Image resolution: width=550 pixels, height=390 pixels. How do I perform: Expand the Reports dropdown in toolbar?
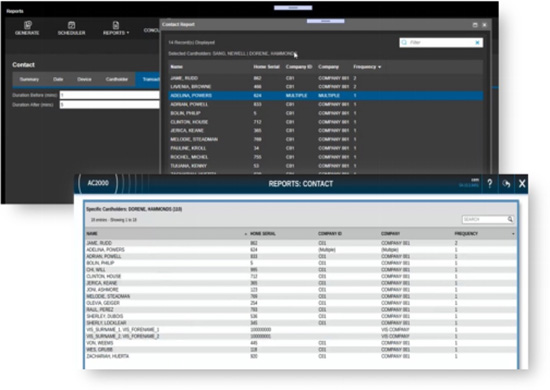[116, 28]
